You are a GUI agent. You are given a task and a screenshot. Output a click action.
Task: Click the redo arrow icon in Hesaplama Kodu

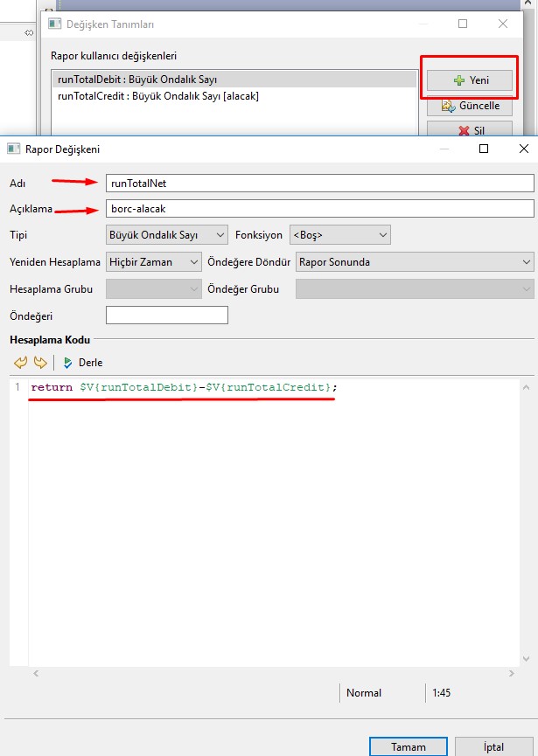tap(40, 363)
